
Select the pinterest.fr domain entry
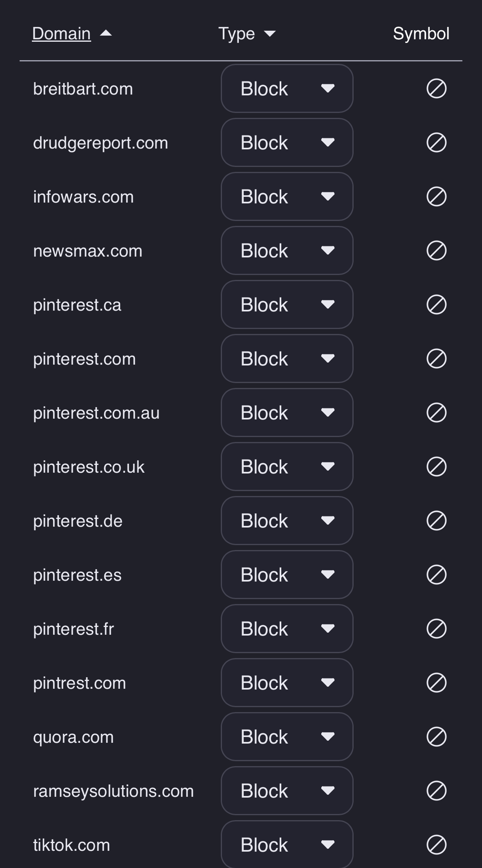tap(74, 629)
